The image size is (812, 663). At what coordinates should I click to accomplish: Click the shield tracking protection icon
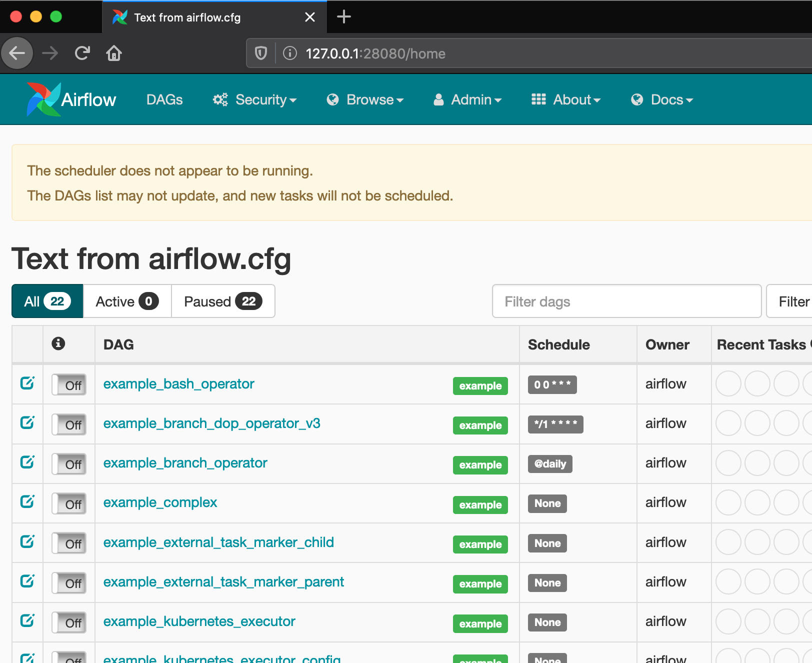click(x=261, y=53)
